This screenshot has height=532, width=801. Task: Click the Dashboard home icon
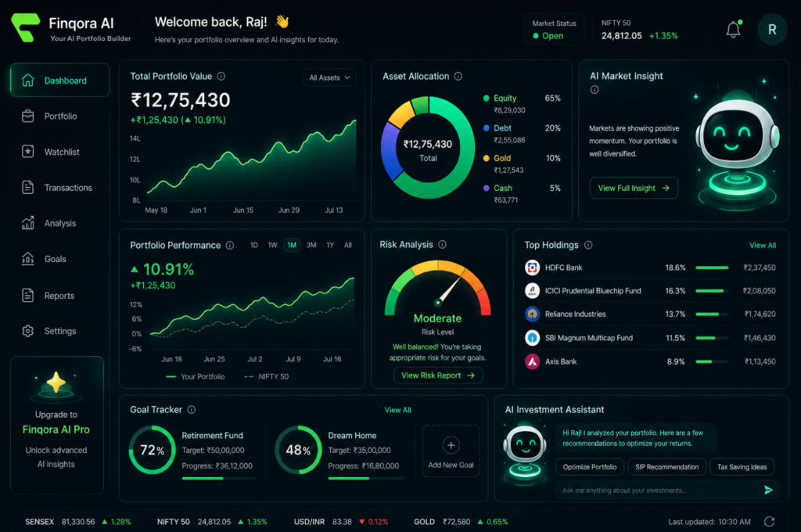[28, 81]
